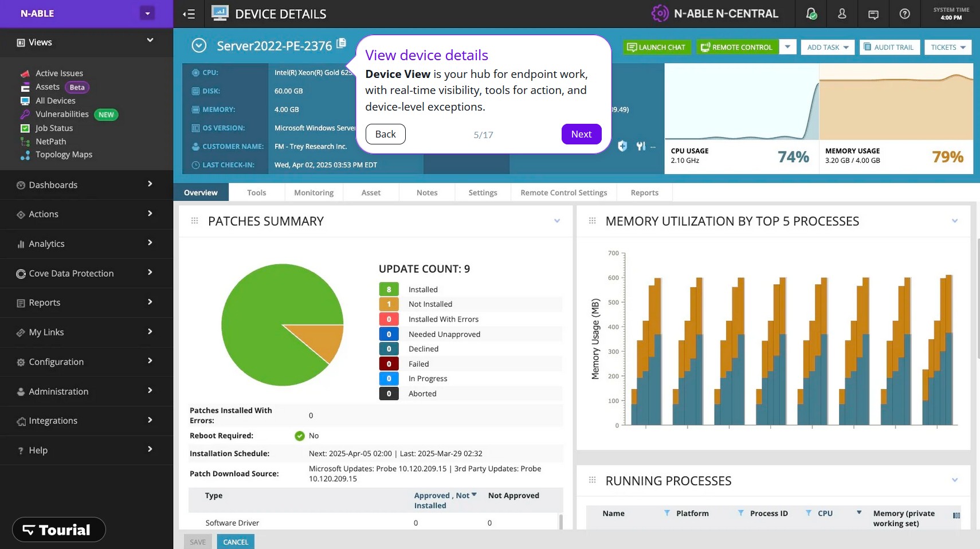
Task: Expand the Reports sidebar menu
Action: pos(150,302)
